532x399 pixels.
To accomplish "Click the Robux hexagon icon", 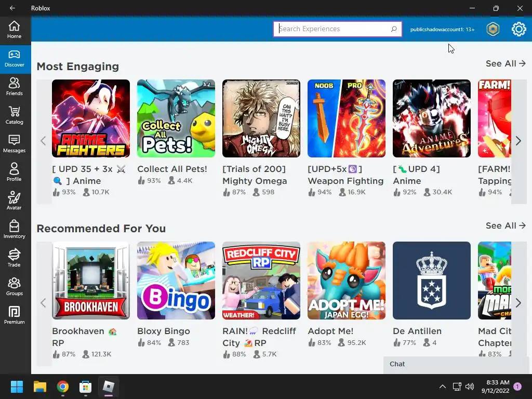I will click(493, 29).
